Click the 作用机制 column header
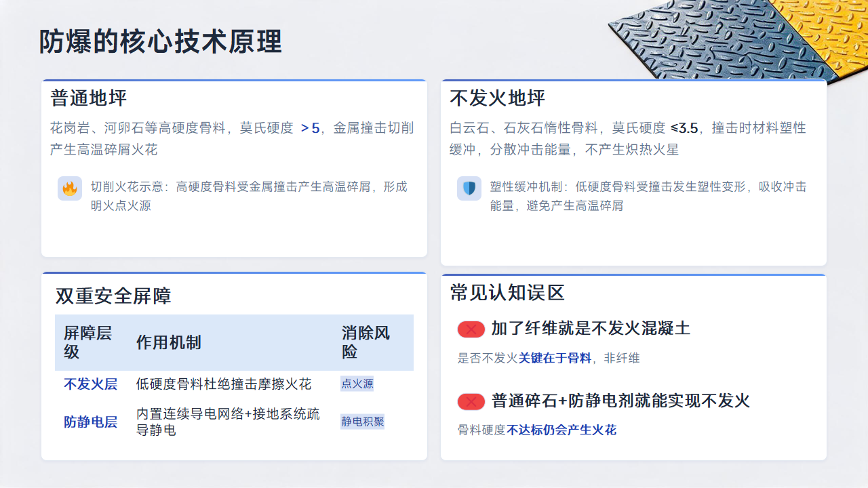 [168, 343]
